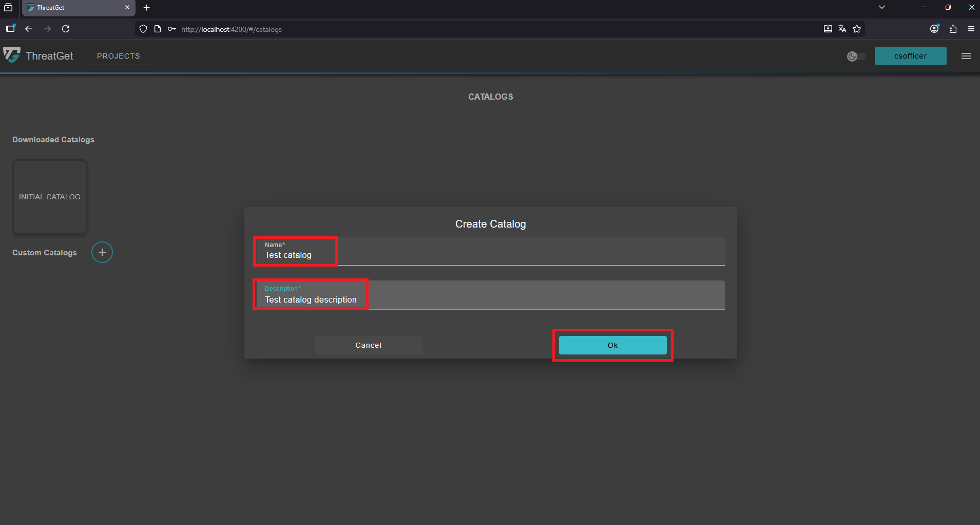This screenshot has height=525, width=980.
Task: Reload the current page
Action: 66,29
